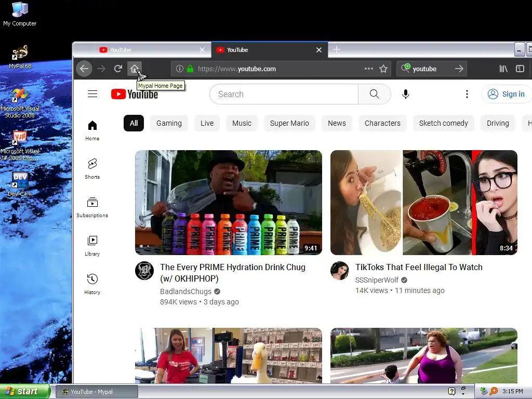Select the Characters filter chip
532x399 pixels.
tap(382, 123)
